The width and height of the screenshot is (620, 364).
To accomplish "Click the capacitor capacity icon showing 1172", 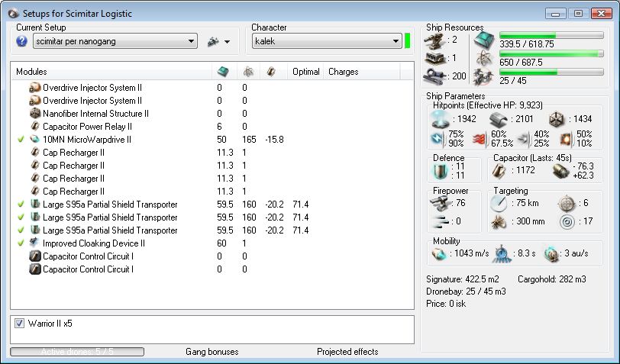I will 499,170.
